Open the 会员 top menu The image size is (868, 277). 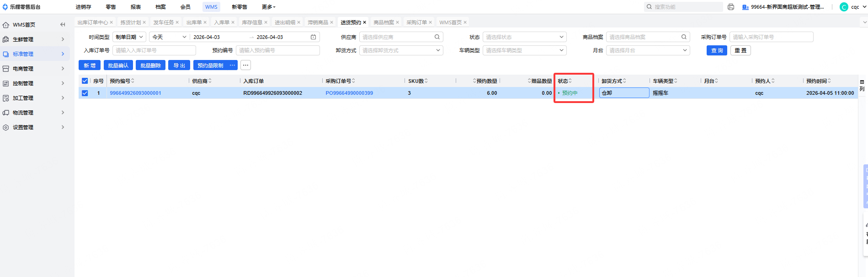(x=185, y=7)
